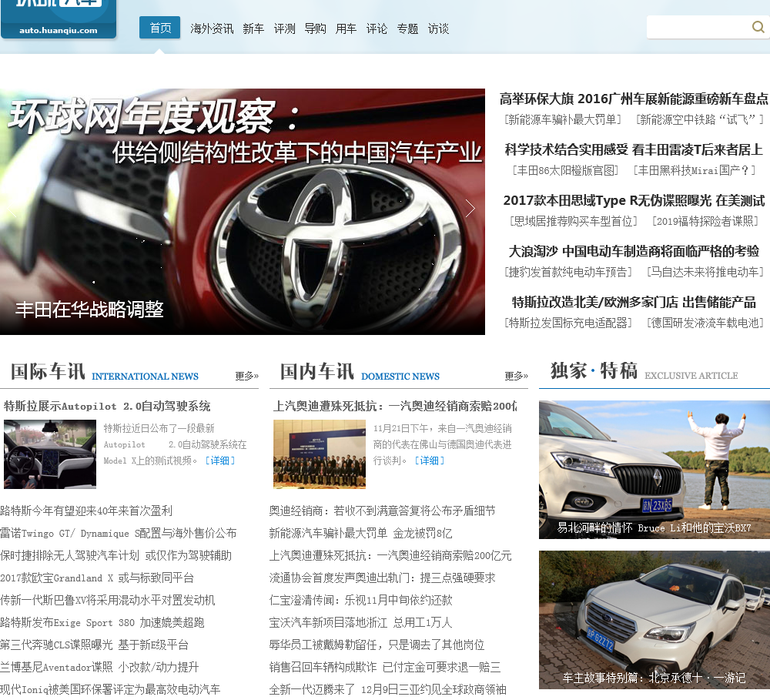Open 捷豹发首款纯电动车预告 link
The height and width of the screenshot is (700, 770).
(568, 272)
